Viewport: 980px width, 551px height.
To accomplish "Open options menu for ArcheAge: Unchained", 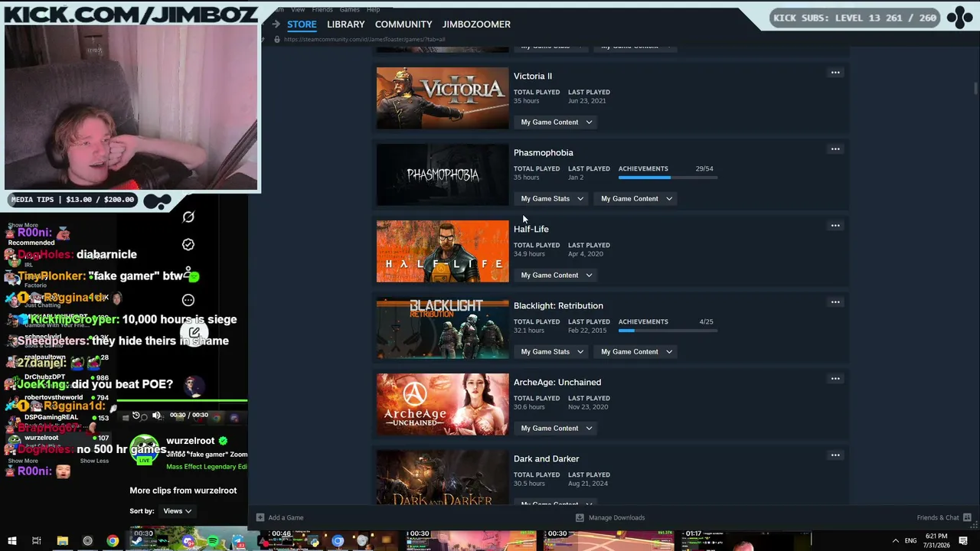I will pyautogui.click(x=835, y=379).
